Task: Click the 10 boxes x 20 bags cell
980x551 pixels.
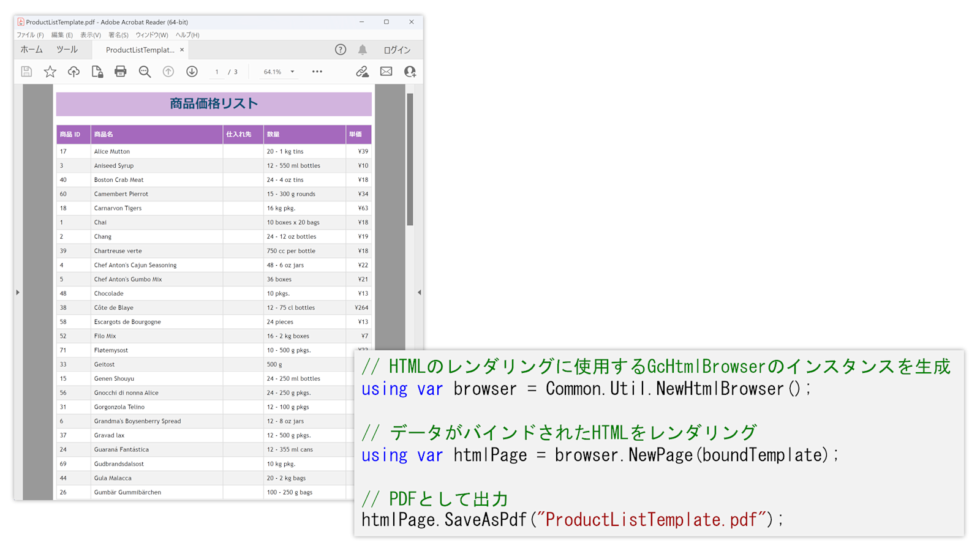Action: [x=304, y=222]
